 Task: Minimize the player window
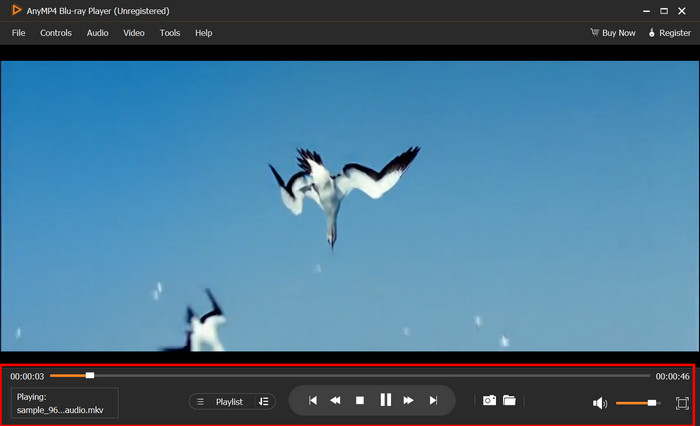(x=646, y=11)
